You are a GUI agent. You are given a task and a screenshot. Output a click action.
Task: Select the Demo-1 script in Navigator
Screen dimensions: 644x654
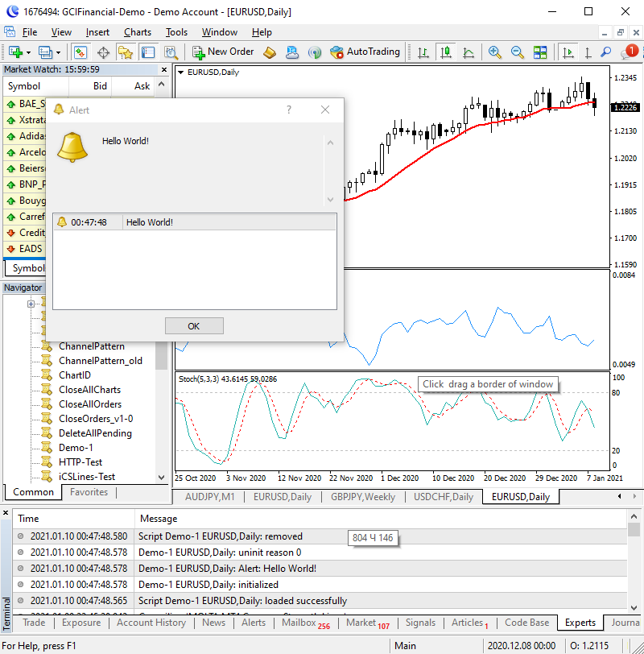coord(76,448)
